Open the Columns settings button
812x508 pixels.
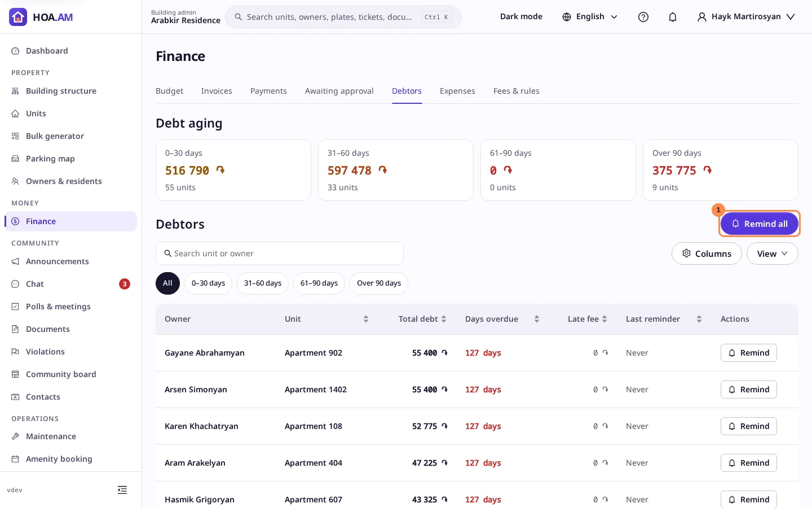(x=707, y=253)
